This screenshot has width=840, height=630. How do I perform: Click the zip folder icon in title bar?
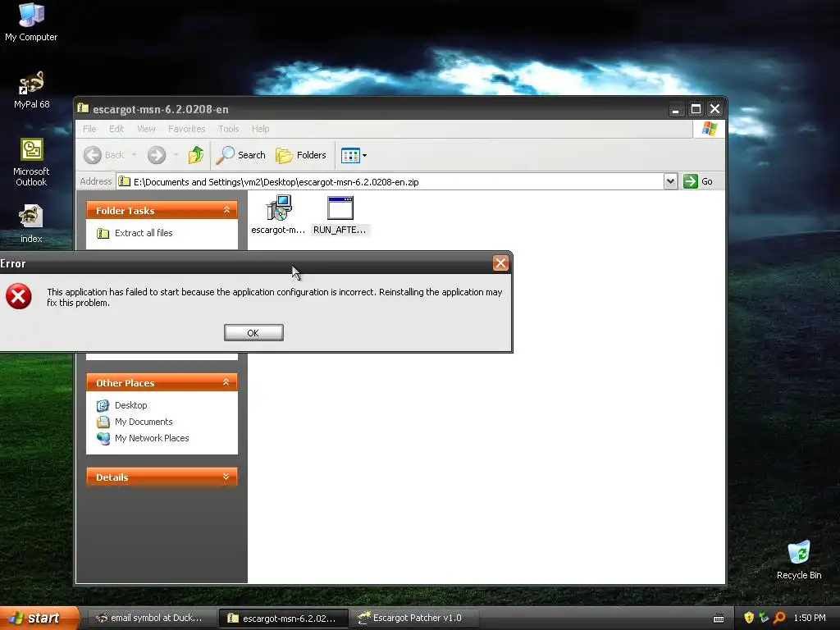(x=83, y=108)
